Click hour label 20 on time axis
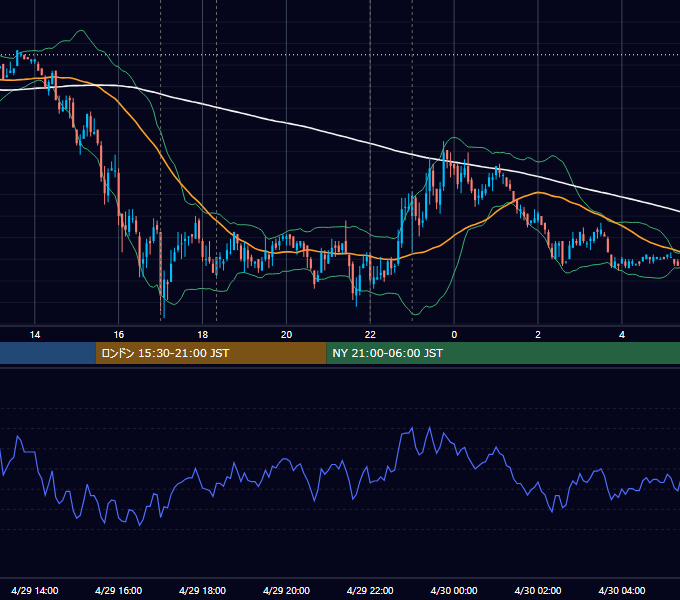Image resolution: width=680 pixels, height=600 pixels. [286, 335]
